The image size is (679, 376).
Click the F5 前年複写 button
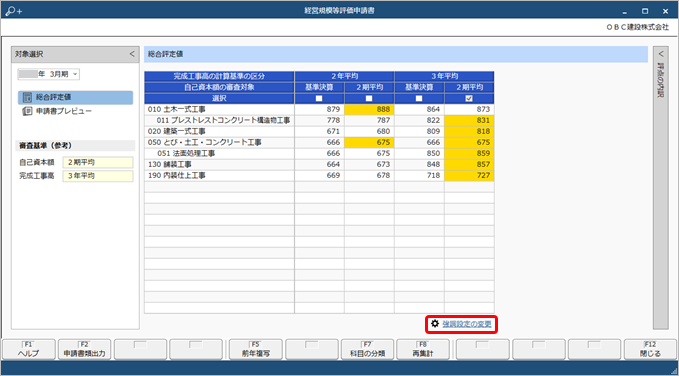tap(255, 349)
